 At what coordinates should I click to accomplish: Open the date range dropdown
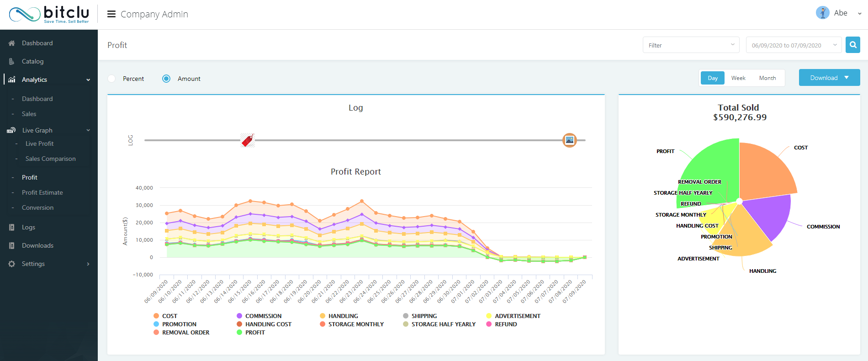pos(793,45)
